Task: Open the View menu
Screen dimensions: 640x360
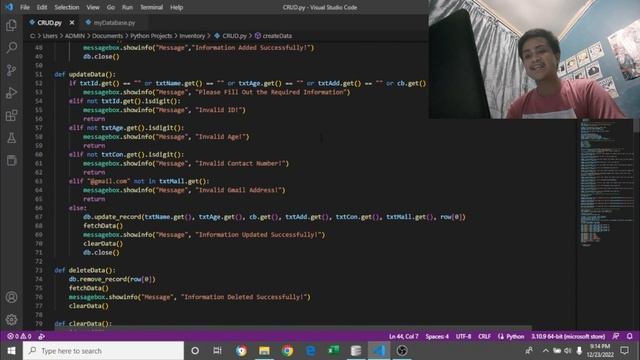Action: tap(93, 7)
